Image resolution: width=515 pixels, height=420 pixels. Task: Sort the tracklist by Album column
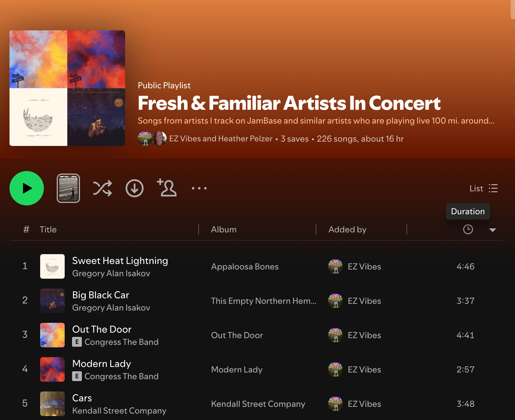224,229
